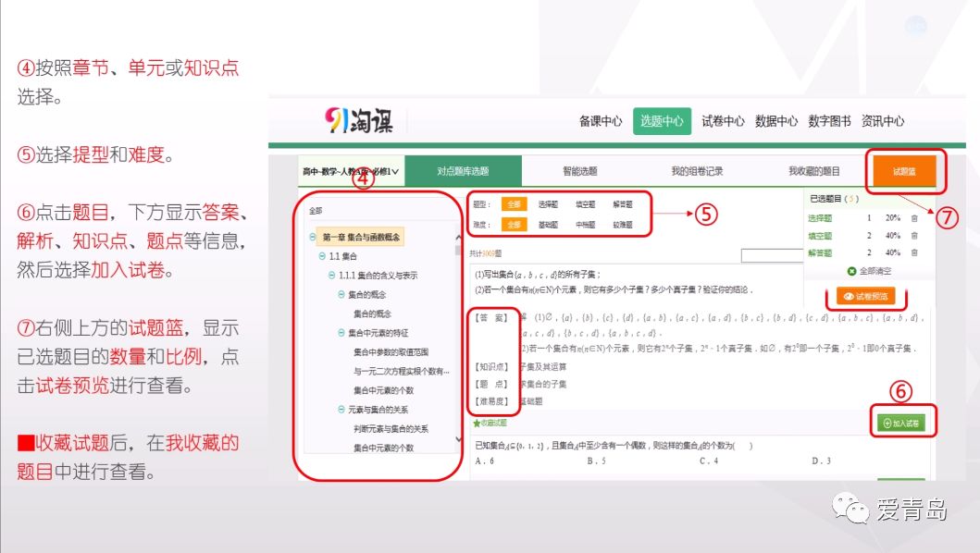This screenshot has width=980, height=553.
Task: Delete the 填空题 row via trash icon
Action: point(914,236)
